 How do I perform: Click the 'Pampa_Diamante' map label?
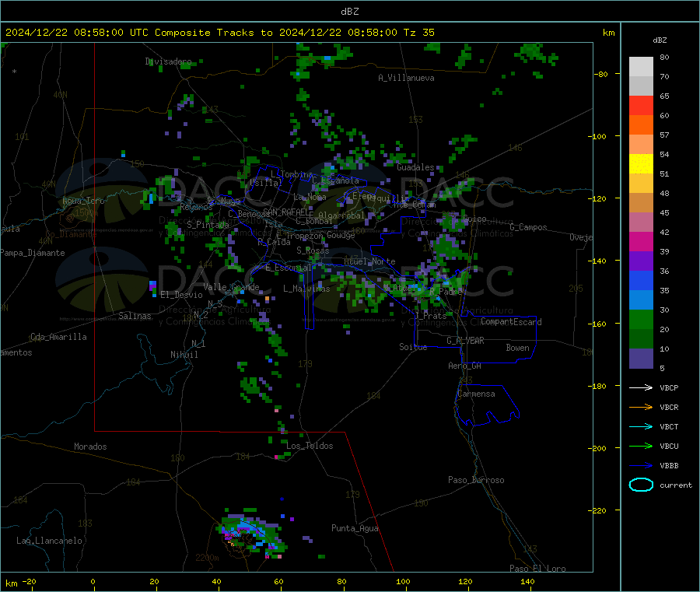(x=33, y=253)
